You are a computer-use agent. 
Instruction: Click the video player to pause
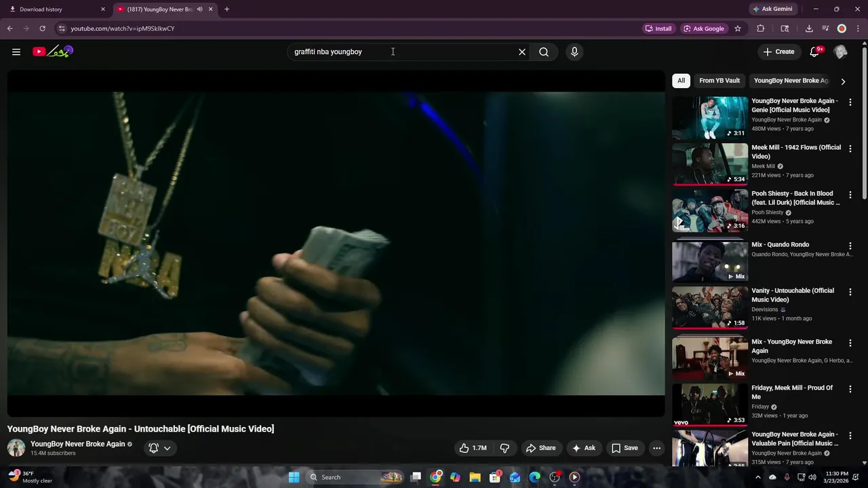click(x=336, y=243)
